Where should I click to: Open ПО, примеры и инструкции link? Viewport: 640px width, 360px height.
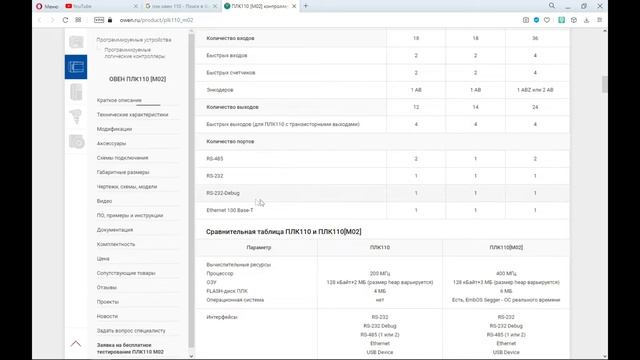point(130,216)
